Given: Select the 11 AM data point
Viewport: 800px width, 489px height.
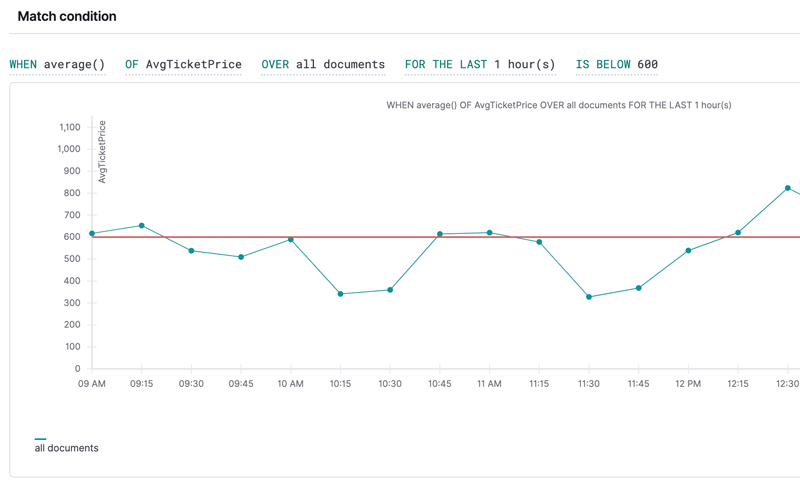Looking at the screenshot, I should point(490,232).
